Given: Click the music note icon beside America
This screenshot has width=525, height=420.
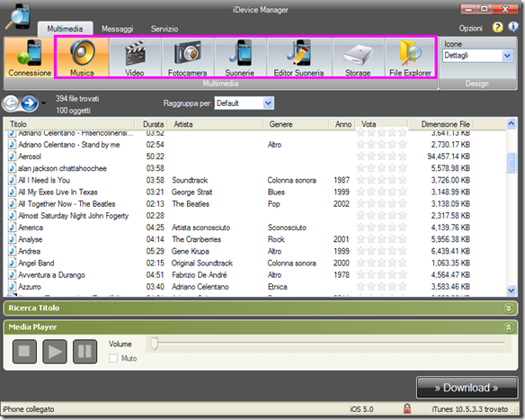Looking at the screenshot, I should pyautogui.click(x=12, y=228).
